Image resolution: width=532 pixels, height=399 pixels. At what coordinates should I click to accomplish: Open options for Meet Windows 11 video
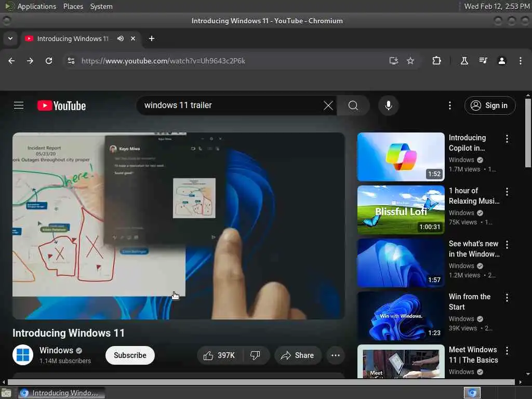[507, 351]
